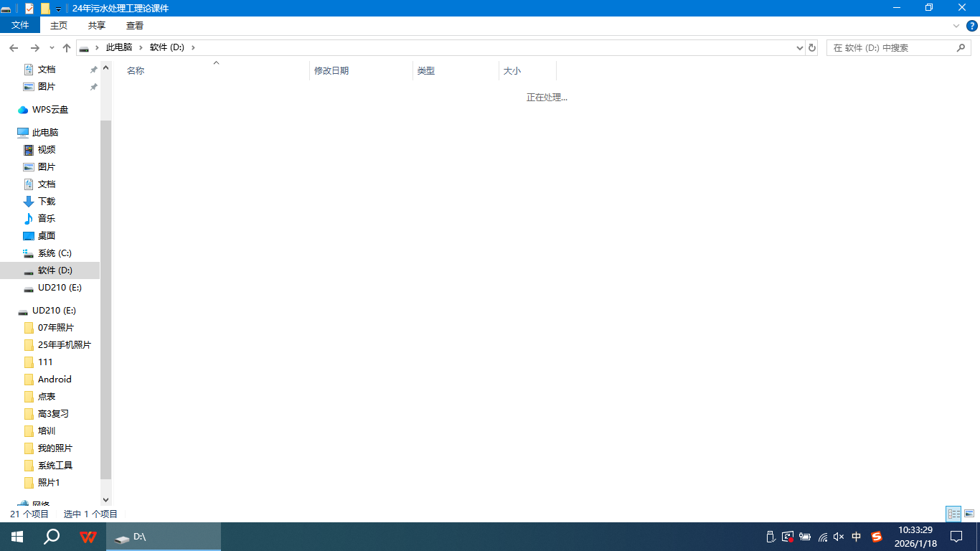Screen dimensions: 980x551
Task: Open the Help question mark icon
Action: 971,26
